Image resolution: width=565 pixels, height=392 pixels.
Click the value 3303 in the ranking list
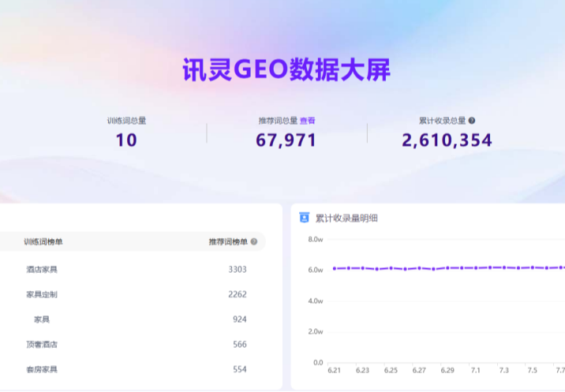point(238,270)
